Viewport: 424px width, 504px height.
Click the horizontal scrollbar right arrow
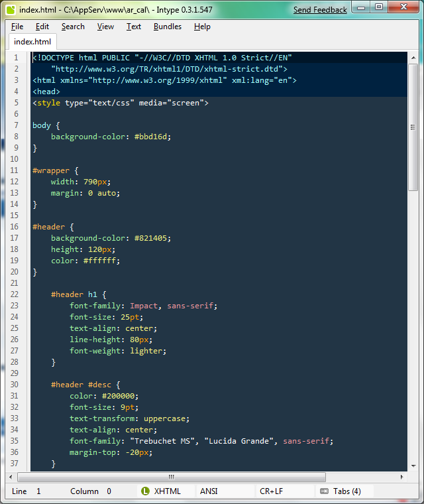tap(402, 477)
